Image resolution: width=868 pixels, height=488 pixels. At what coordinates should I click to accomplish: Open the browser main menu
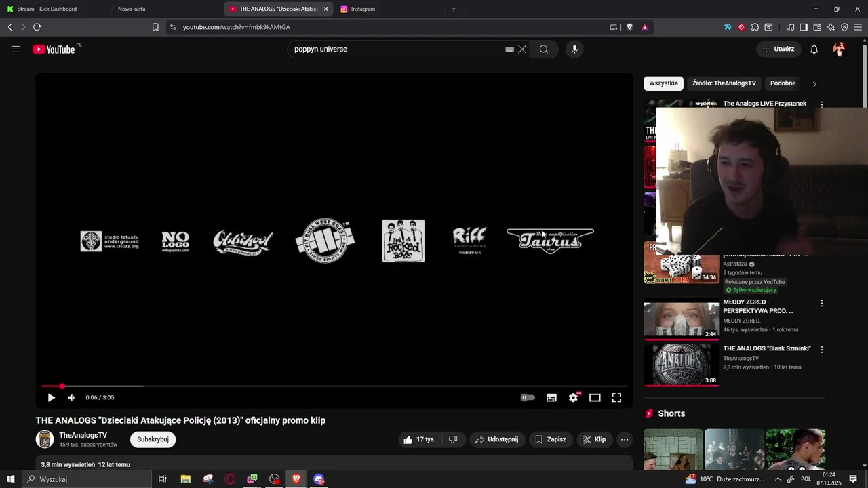coord(859,27)
